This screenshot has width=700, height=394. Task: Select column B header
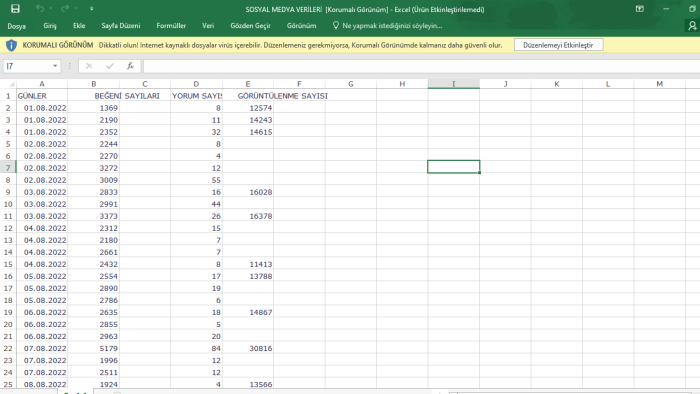click(x=93, y=84)
